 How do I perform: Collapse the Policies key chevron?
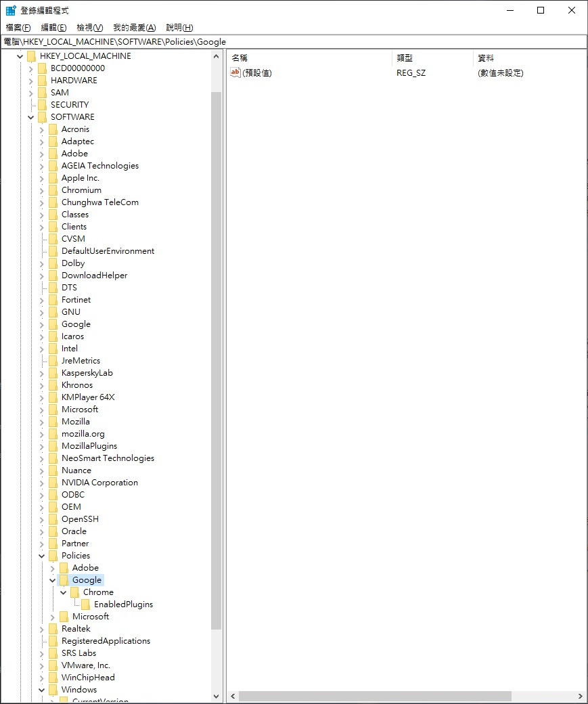[x=41, y=556]
